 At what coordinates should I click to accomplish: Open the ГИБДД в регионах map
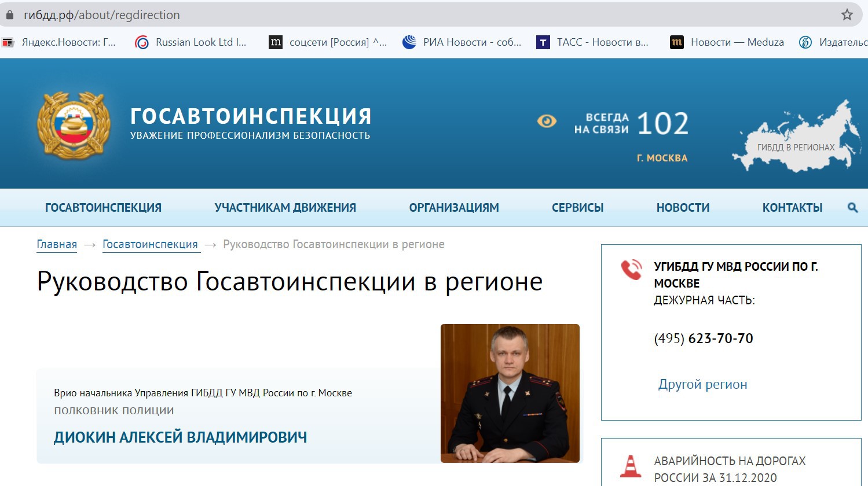796,137
